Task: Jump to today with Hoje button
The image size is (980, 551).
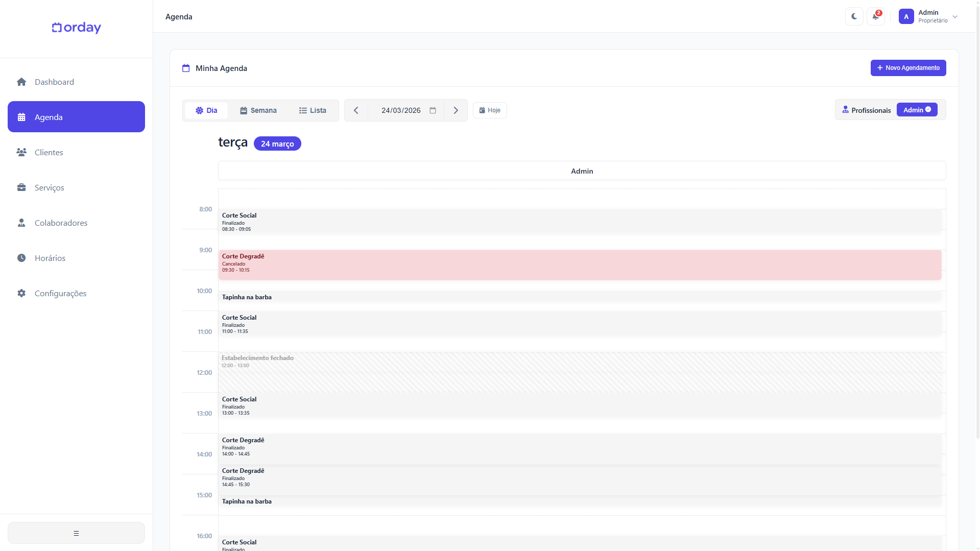Action: point(490,110)
